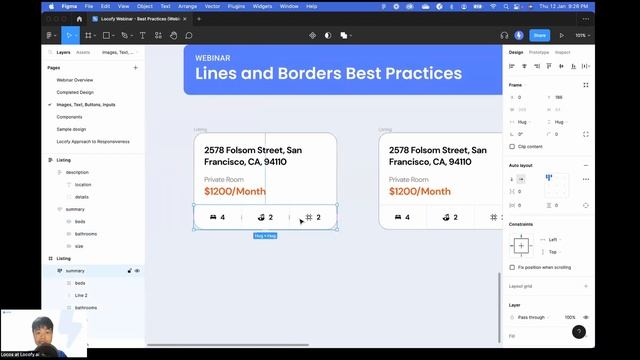Add a new page with plus icon
This screenshot has width=640, height=360.
136,68
